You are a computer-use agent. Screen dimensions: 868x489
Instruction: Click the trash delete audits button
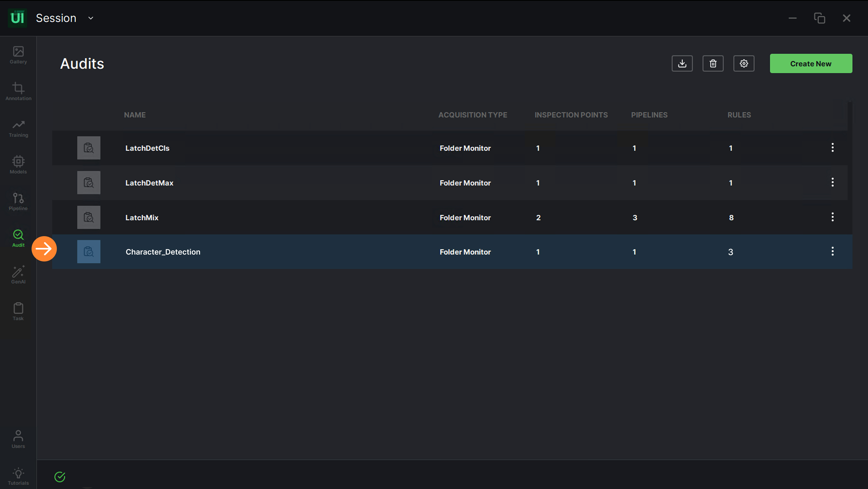pyautogui.click(x=713, y=63)
